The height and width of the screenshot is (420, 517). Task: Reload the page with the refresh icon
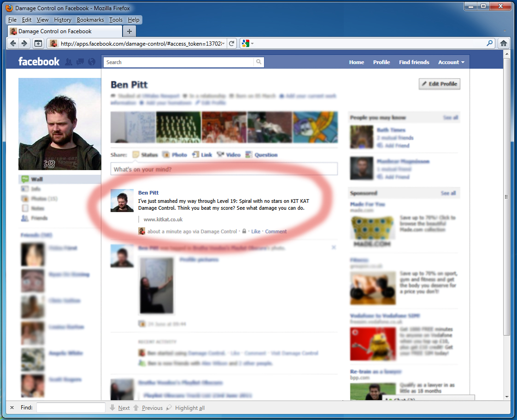point(232,43)
